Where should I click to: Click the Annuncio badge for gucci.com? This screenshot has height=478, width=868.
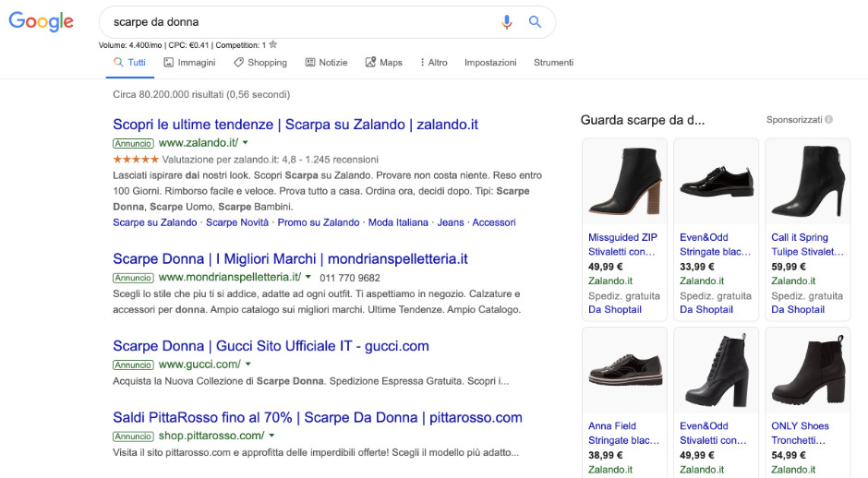coord(133,365)
